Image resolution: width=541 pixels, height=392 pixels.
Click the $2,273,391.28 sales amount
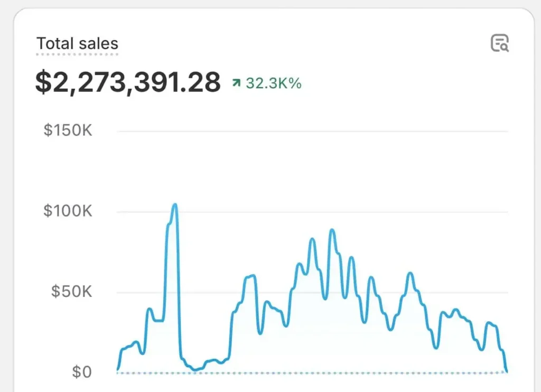point(128,82)
